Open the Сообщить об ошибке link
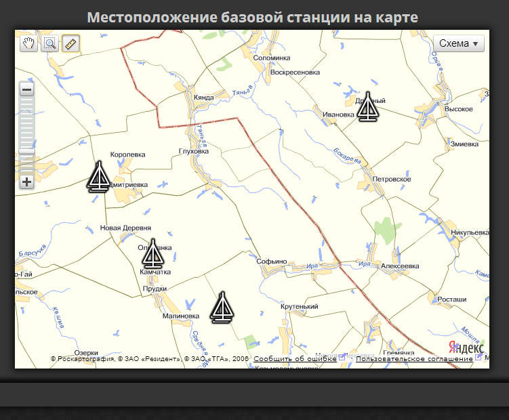Viewport: 509px width, 420px height. [295, 358]
